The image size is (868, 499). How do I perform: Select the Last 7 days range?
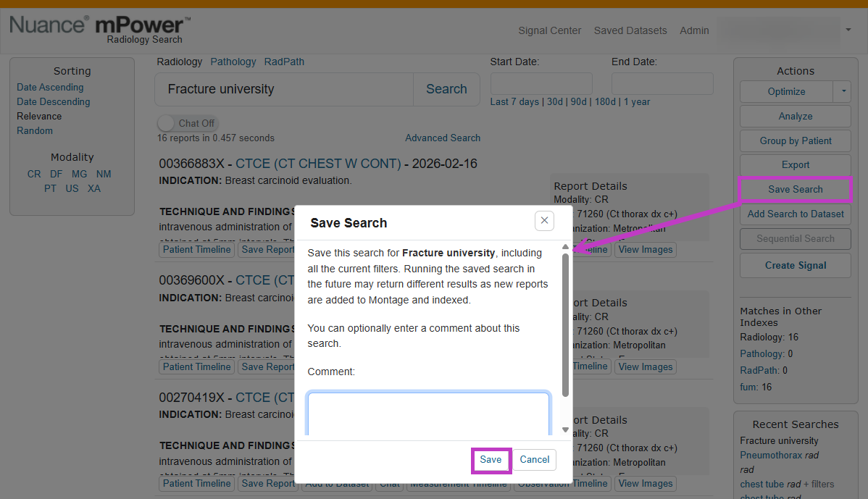tap(514, 102)
